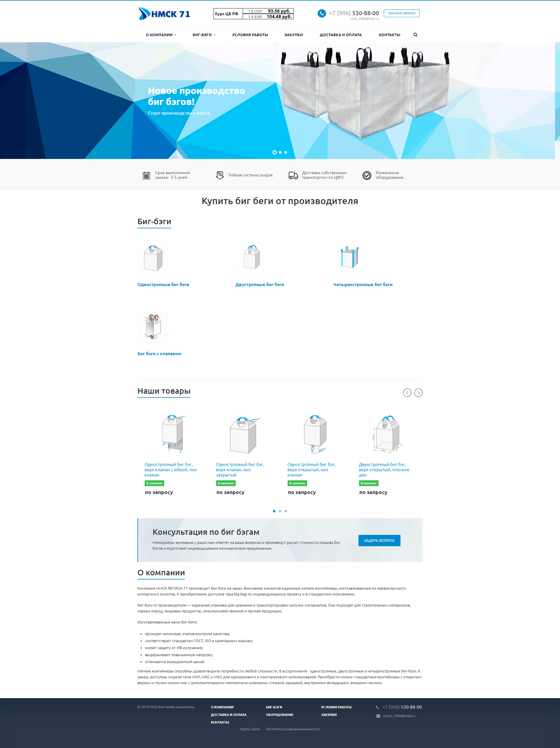
Task: Select the second banner slide dot
Action: pyautogui.click(x=280, y=153)
